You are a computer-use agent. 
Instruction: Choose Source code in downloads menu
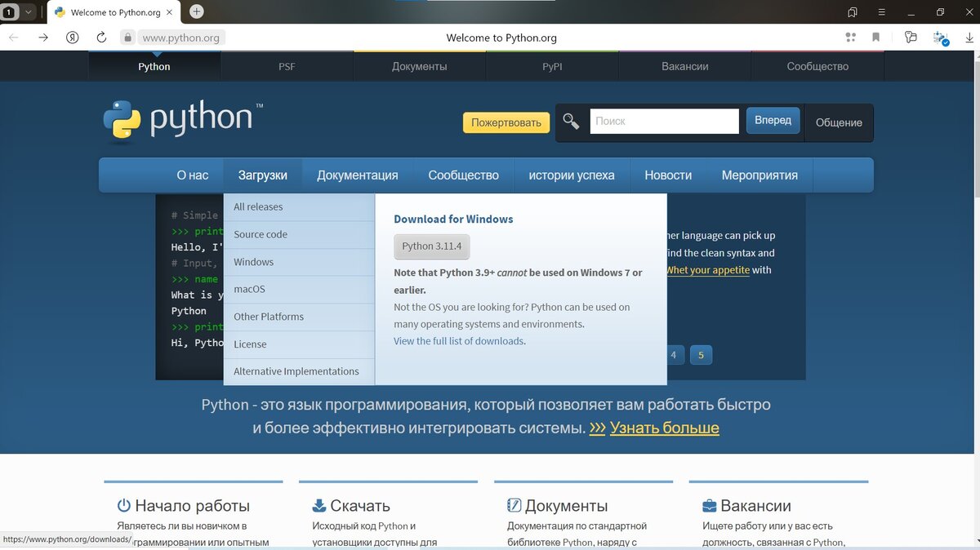[x=299, y=234]
